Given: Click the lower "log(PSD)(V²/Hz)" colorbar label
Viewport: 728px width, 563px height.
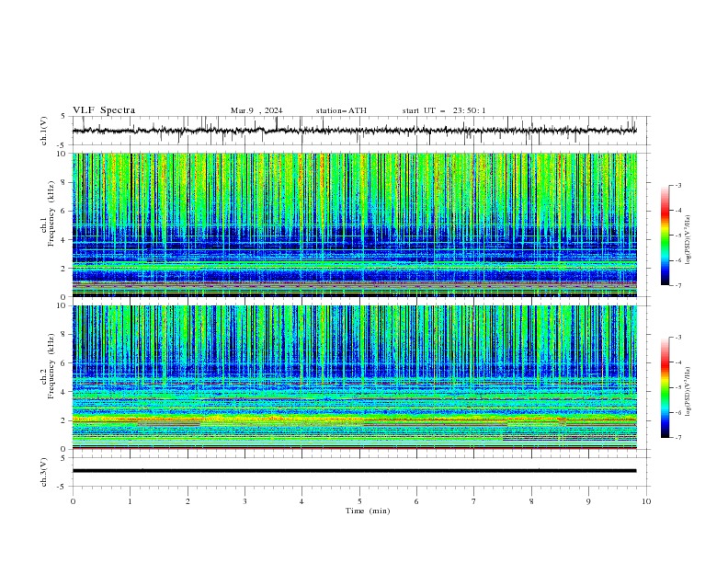Looking at the screenshot, I should pos(688,391).
